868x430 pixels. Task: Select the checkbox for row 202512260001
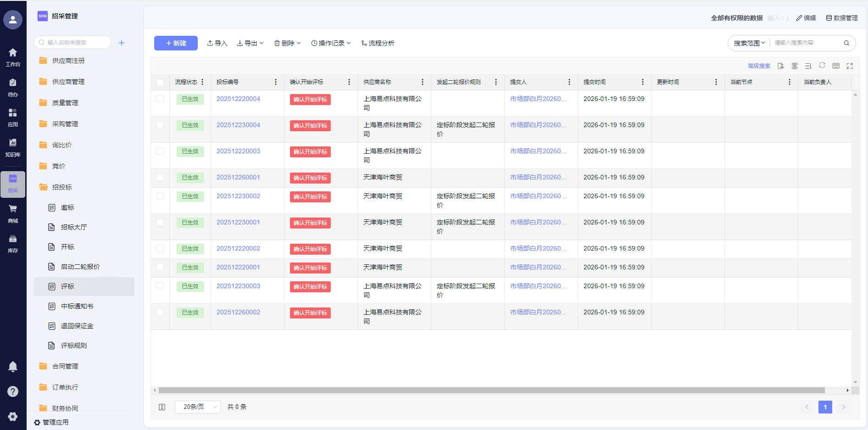point(160,177)
